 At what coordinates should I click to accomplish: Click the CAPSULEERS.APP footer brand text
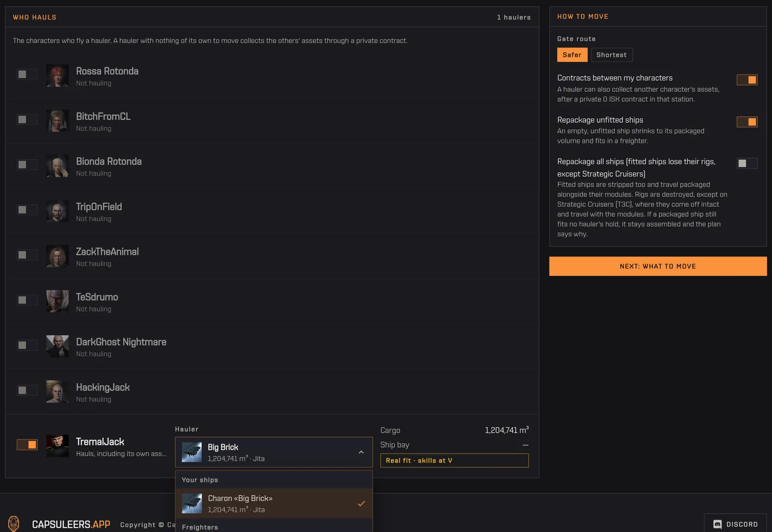(x=71, y=524)
